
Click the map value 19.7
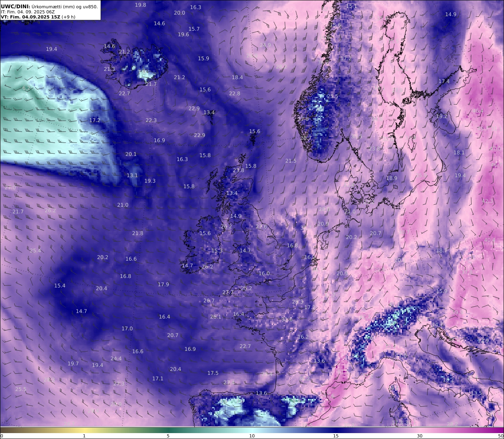pos(73,363)
